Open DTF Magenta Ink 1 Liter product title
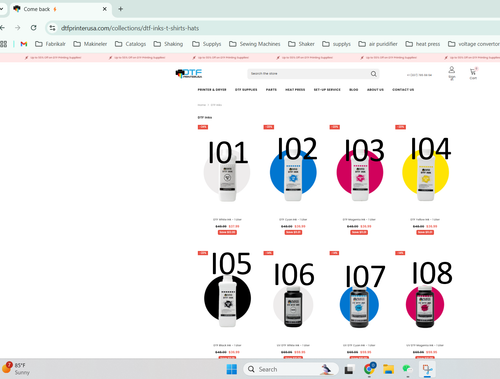The image size is (500, 379). (359, 220)
